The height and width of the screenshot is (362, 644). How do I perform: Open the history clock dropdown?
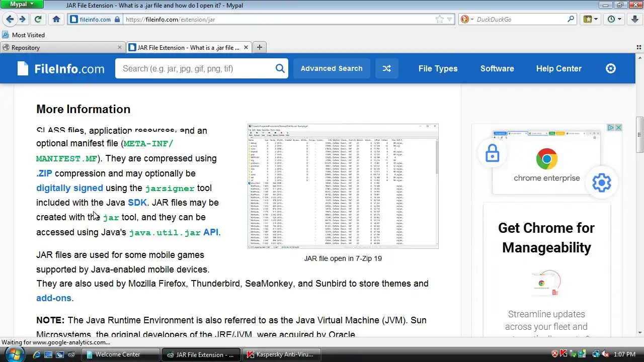pyautogui.click(x=614, y=19)
